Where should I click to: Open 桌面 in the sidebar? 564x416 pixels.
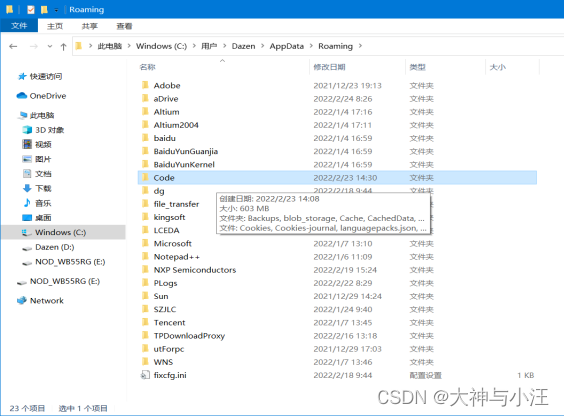pos(43,218)
